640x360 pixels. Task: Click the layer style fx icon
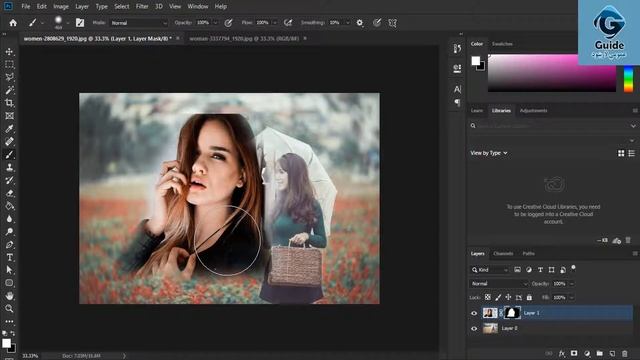click(x=562, y=353)
